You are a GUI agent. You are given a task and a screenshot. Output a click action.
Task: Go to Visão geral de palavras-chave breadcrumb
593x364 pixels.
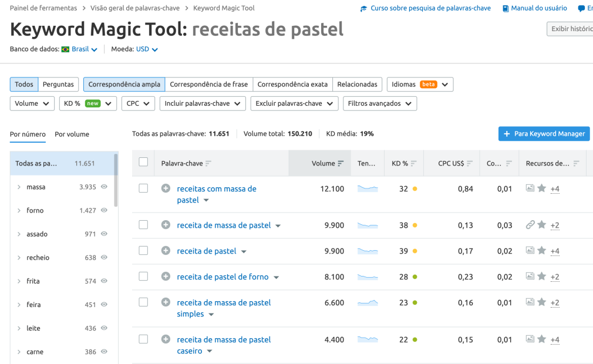pyautogui.click(x=135, y=8)
